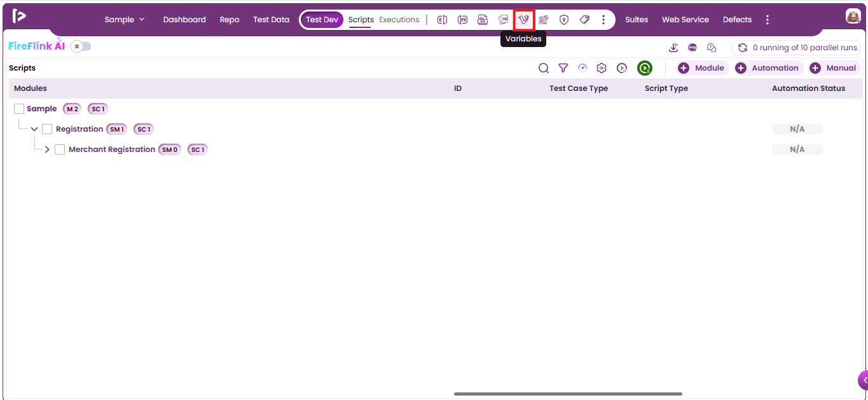Check the Sample root module checkbox
The image size is (868, 400).
click(19, 109)
